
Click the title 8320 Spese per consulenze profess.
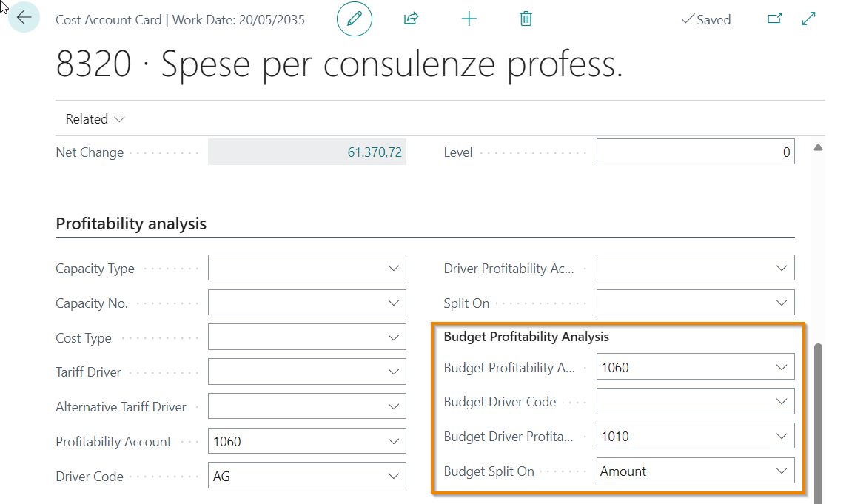coord(340,64)
